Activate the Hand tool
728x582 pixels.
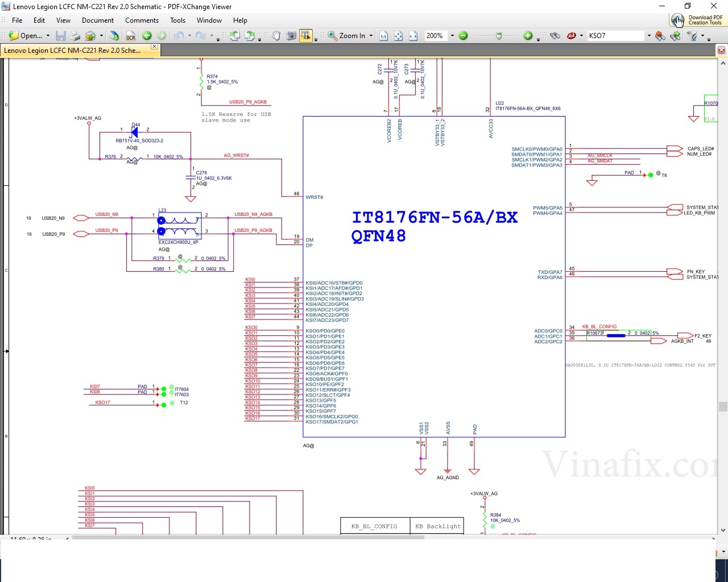[x=276, y=36]
